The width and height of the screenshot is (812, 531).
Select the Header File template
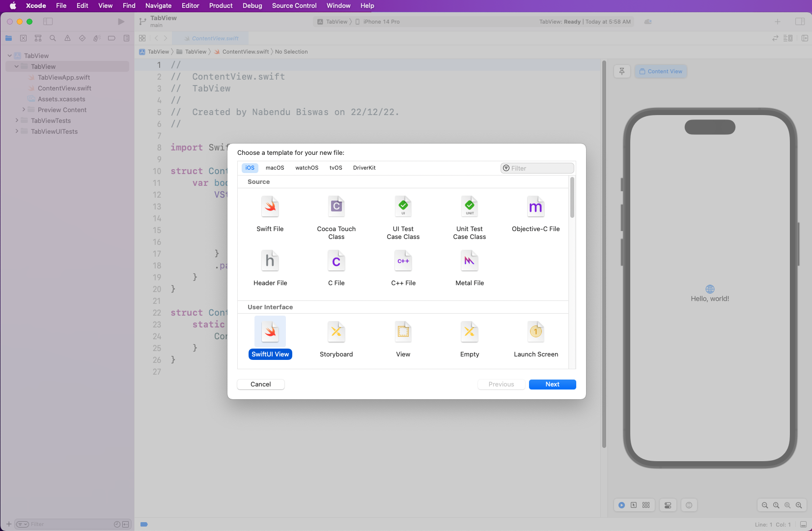(270, 268)
